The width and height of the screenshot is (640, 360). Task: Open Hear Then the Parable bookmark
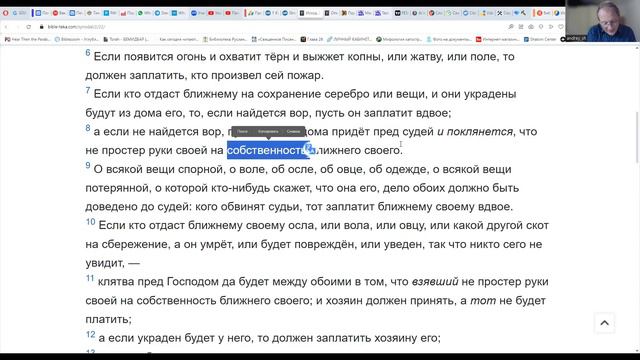click(x=28, y=39)
